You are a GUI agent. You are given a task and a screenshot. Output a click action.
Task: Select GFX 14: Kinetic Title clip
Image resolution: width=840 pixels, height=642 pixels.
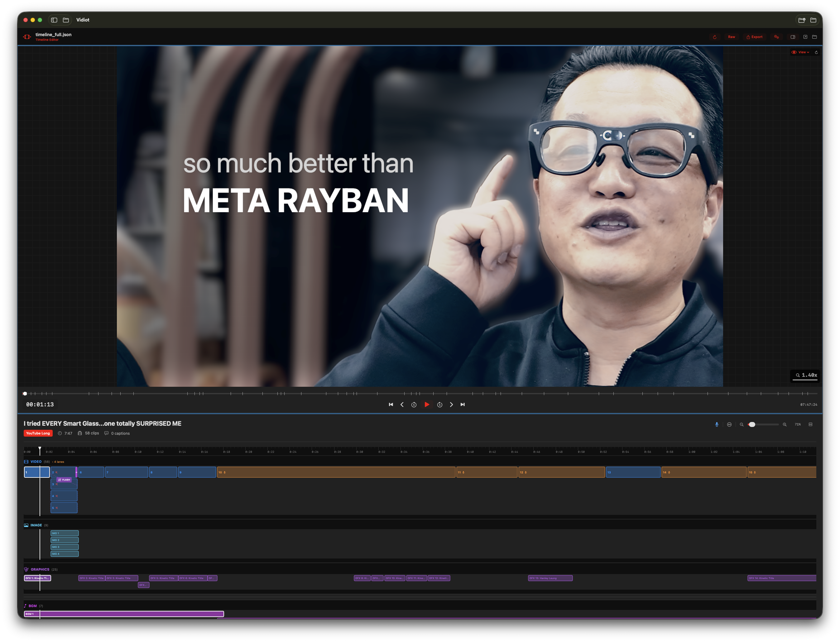point(781,578)
